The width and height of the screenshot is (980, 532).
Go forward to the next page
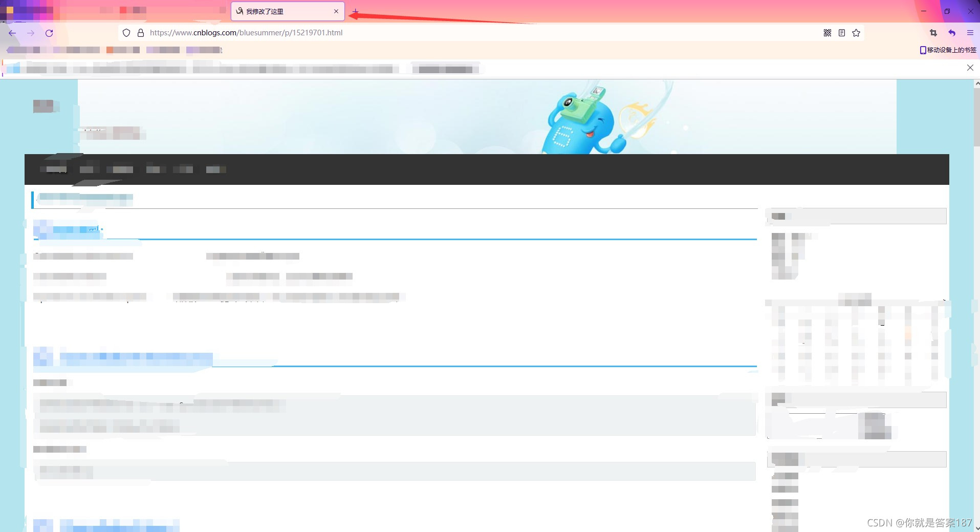click(x=31, y=33)
